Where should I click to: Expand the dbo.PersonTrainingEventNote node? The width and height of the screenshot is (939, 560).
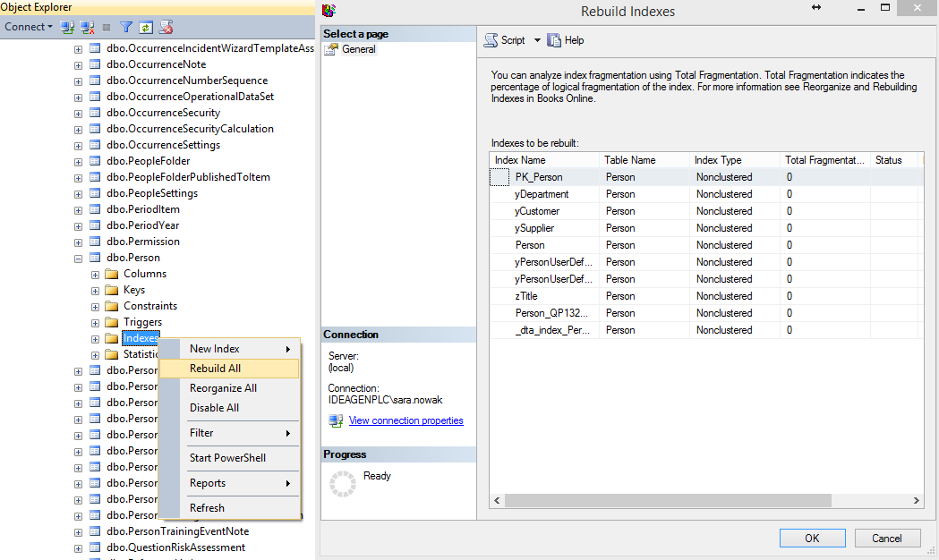(x=79, y=532)
